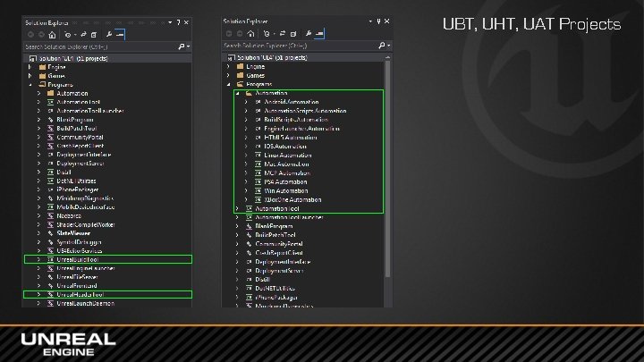Open Properties wrench in left Solution Explorer
The image size is (644, 362).
tap(109, 35)
